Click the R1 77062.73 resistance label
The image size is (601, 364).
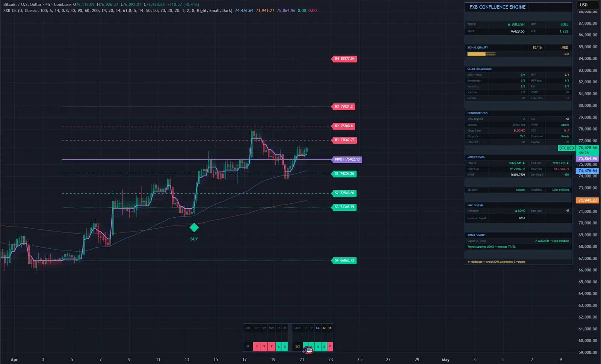point(344,140)
